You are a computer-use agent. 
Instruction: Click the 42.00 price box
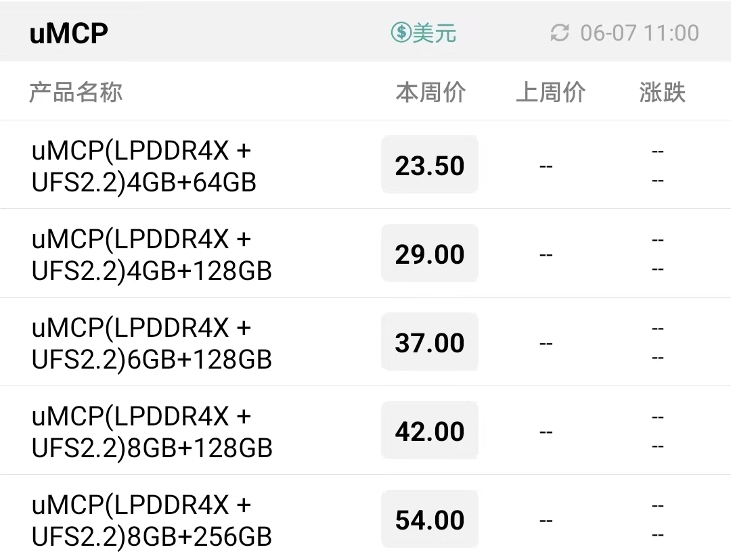(x=430, y=430)
